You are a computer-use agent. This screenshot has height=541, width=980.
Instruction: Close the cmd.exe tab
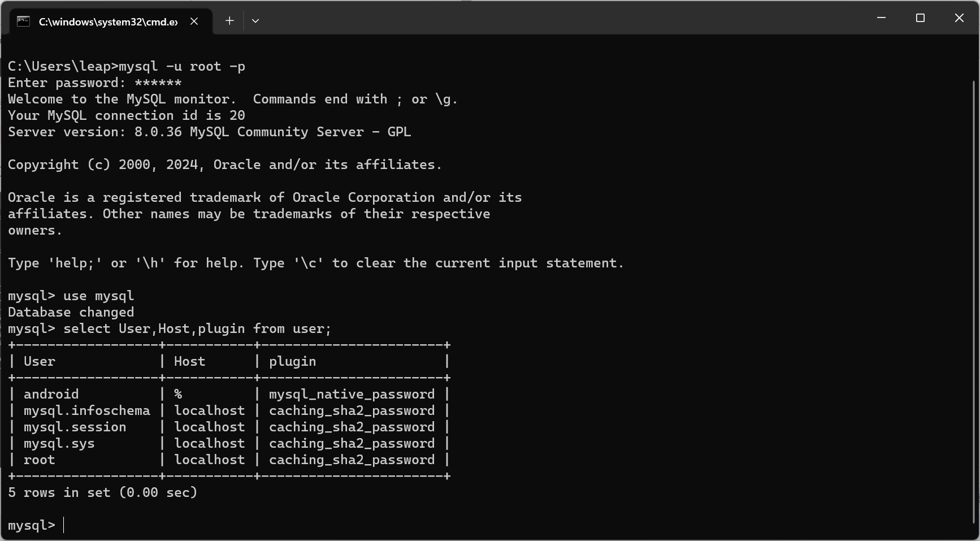pyautogui.click(x=194, y=21)
